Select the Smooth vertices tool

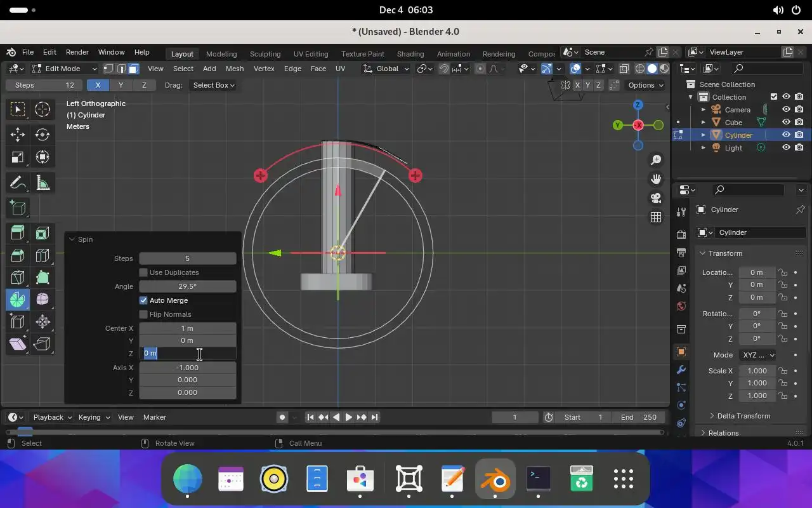43,300
